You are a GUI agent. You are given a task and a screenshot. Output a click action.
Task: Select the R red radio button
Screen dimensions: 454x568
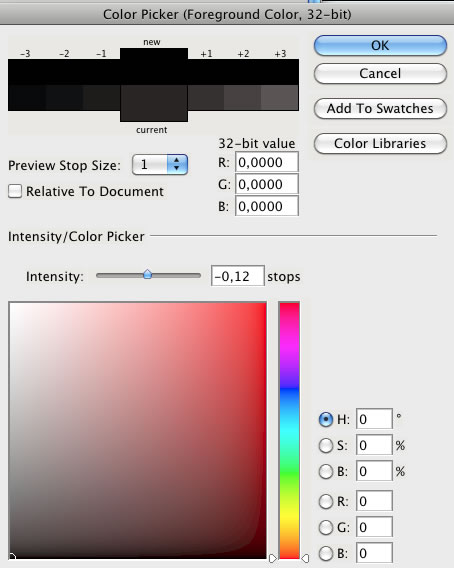point(325,501)
